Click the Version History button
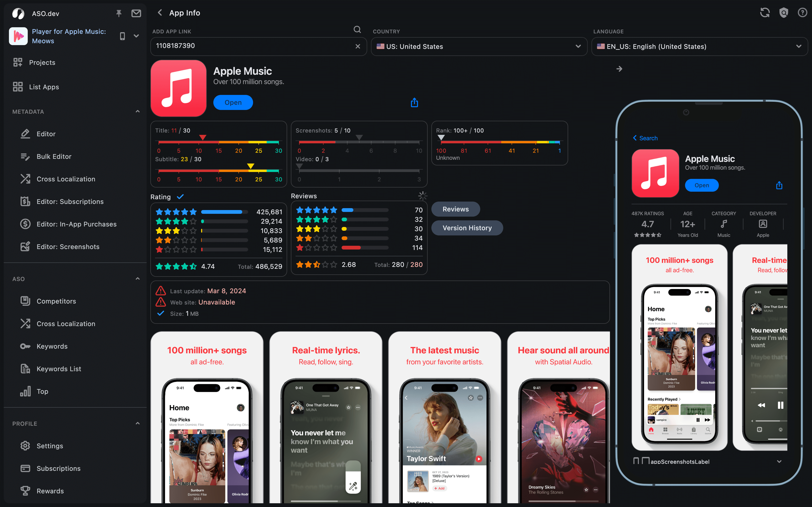Viewport: 812px width, 507px height. [x=467, y=227]
